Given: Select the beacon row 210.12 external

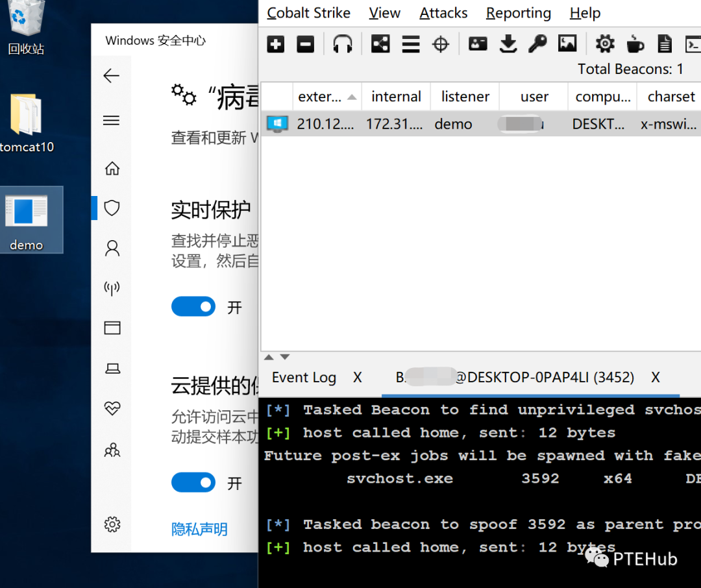Looking at the screenshot, I should click(325, 124).
